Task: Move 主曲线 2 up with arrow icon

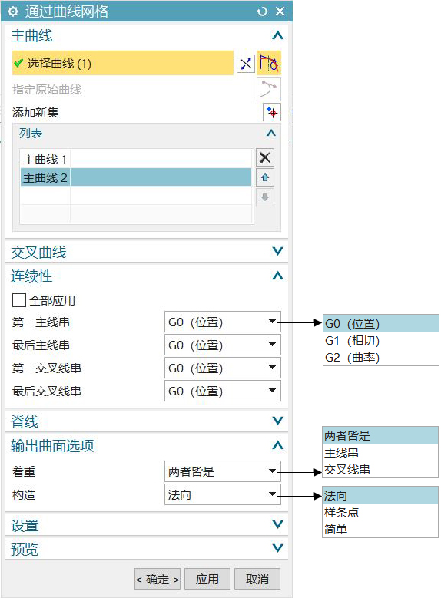Action: (265, 177)
